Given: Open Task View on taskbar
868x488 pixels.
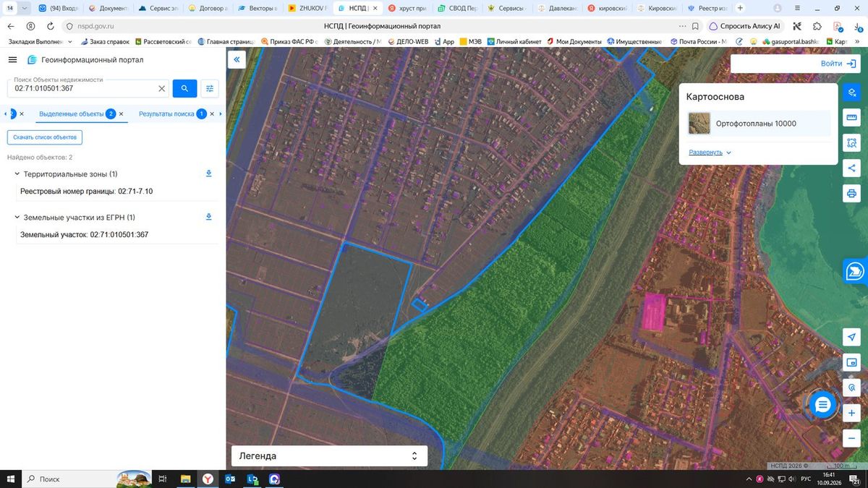Looking at the screenshot, I should [163, 479].
